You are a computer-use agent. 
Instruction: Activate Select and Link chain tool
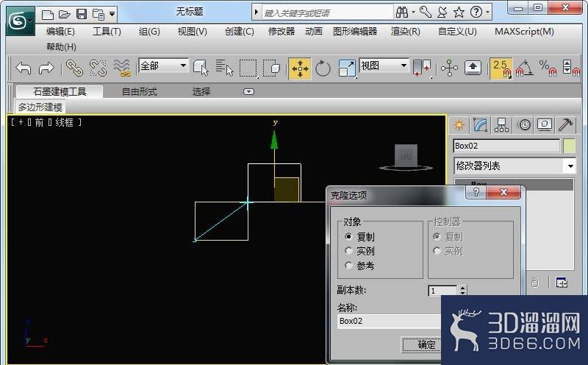(x=74, y=68)
